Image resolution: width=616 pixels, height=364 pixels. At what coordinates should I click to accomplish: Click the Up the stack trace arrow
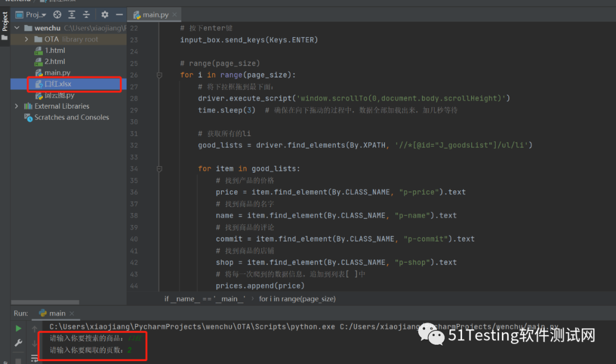[35, 329]
